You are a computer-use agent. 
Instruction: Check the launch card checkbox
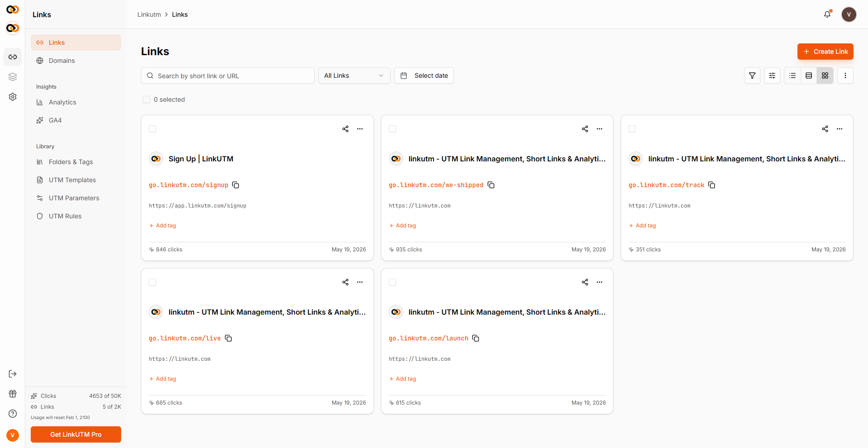(x=392, y=282)
